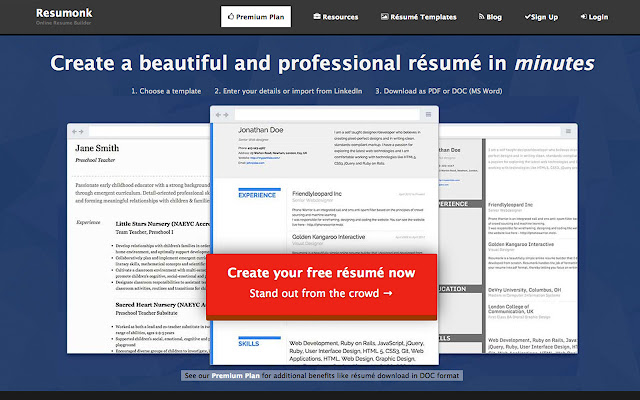Click the image icon beside Résumé Templates

point(384,16)
